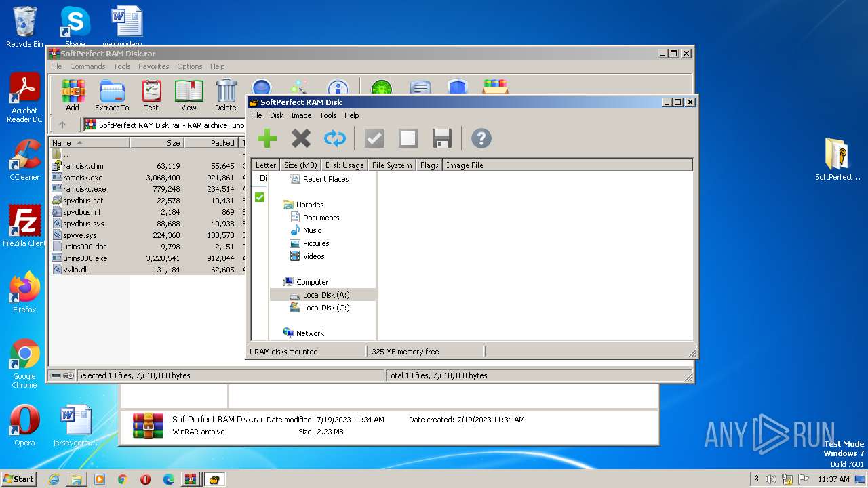This screenshot has width=868, height=488.
Task: Click WinRAR taskbar button
Action: pos(191,479)
